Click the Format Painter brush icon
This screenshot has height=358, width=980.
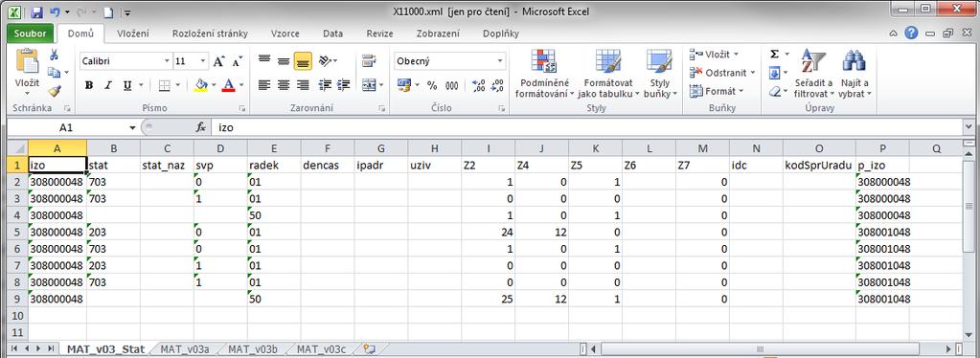coord(55,91)
